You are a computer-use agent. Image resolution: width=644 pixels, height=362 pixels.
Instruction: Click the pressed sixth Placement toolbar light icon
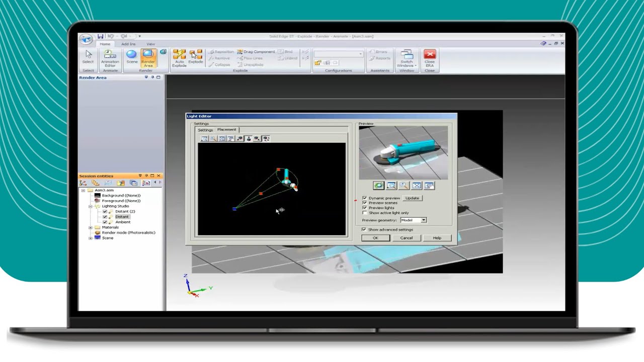[249, 139]
